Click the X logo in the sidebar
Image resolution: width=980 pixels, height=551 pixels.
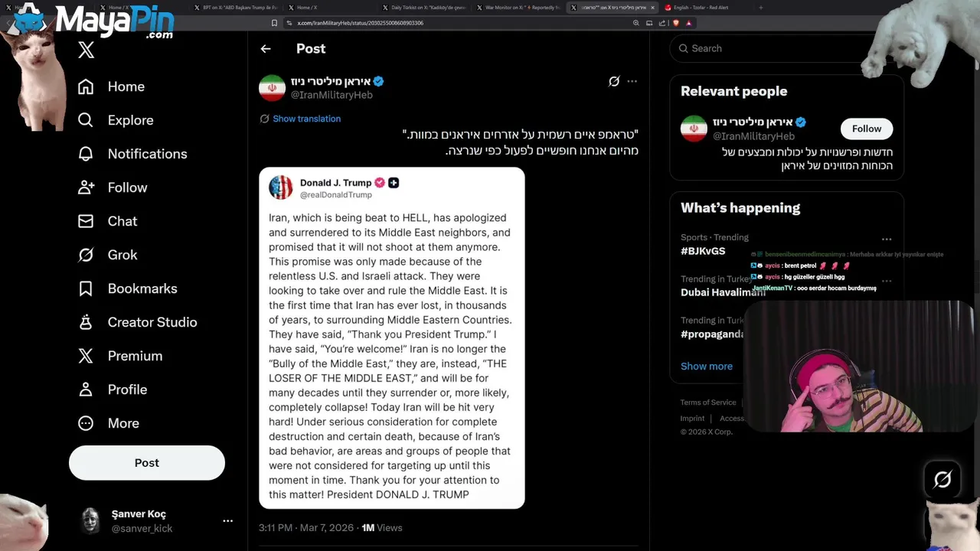(86, 51)
